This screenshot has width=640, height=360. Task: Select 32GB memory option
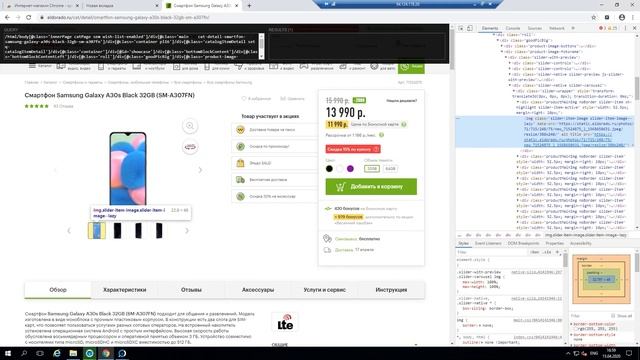click(372, 169)
